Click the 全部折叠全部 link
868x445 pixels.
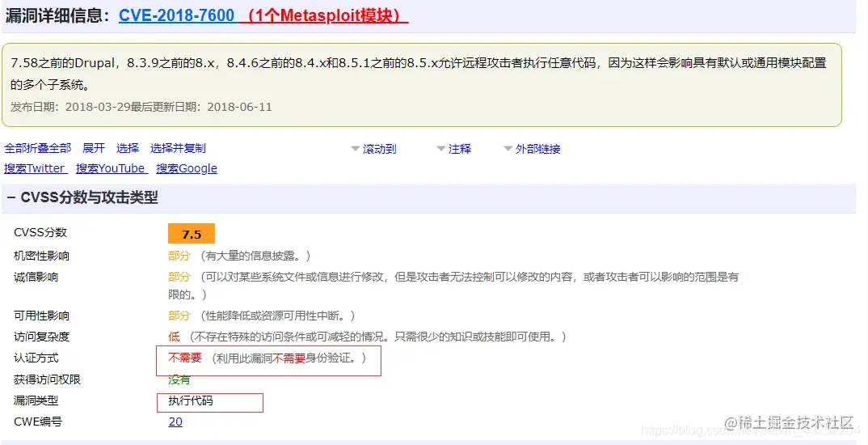coord(38,148)
